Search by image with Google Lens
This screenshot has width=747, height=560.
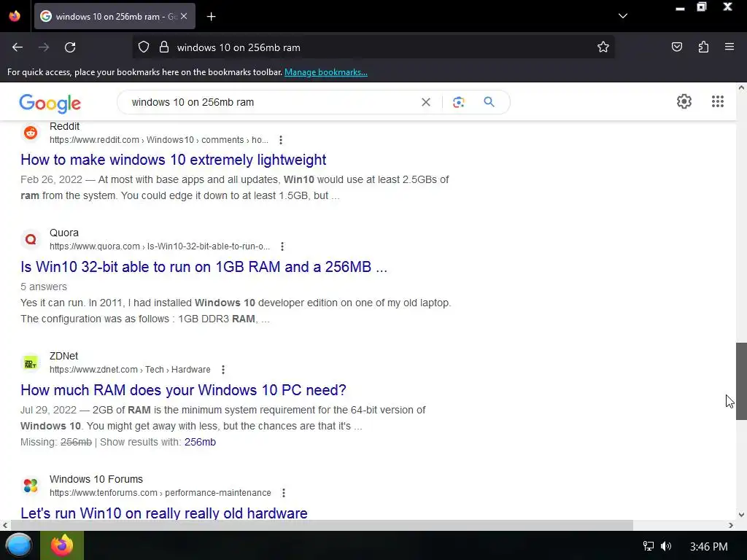[458, 102]
